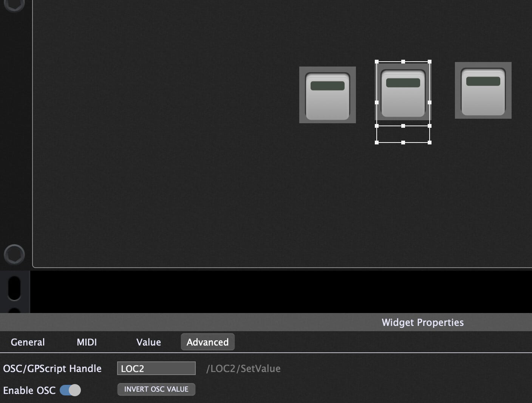Image resolution: width=532 pixels, height=403 pixels.
Task: Click the rack screw at bottom left
Action: pyautogui.click(x=14, y=254)
